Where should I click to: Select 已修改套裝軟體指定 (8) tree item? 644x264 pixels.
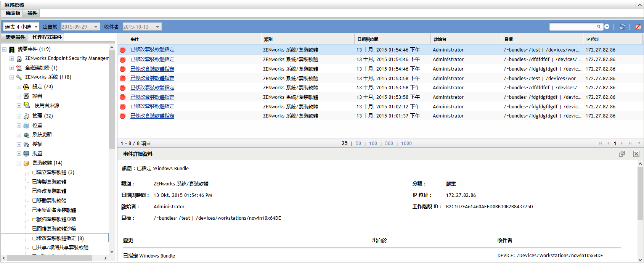58,238
